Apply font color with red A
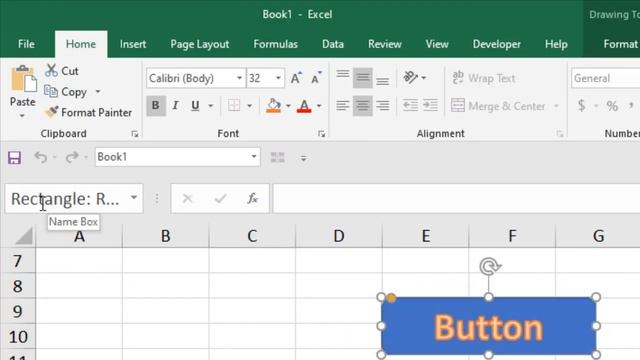This screenshot has width=640, height=360. click(304, 106)
